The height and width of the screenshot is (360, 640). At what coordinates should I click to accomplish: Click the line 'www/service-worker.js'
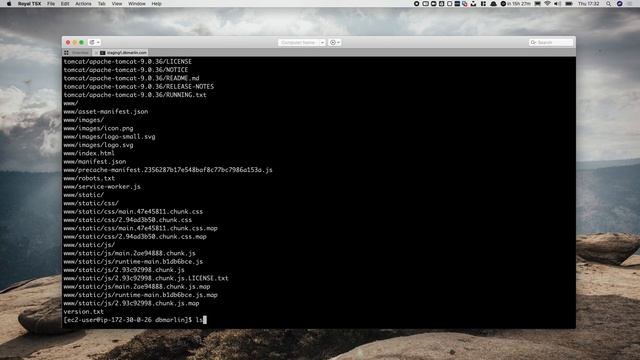[x=102, y=187]
